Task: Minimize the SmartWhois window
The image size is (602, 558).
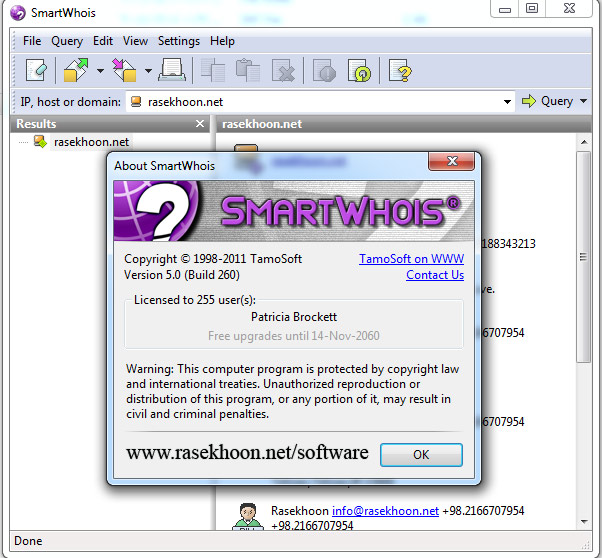Action: tap(505, 9)
